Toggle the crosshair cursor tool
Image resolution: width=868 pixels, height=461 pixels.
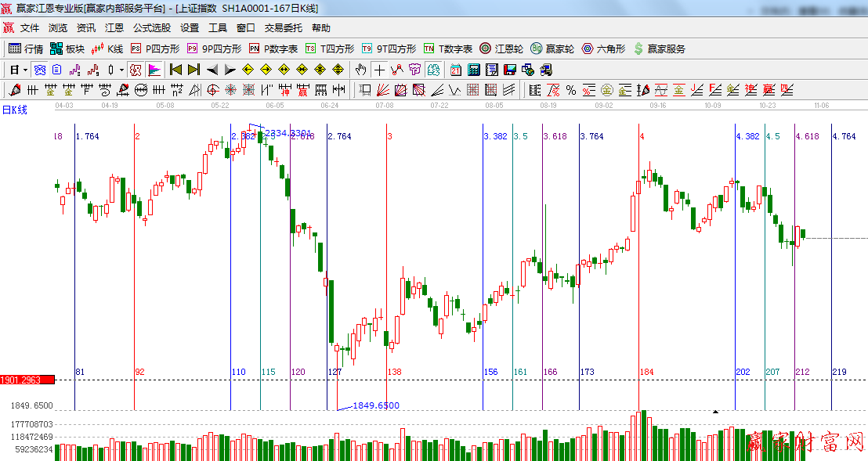[x=379, y=70]
